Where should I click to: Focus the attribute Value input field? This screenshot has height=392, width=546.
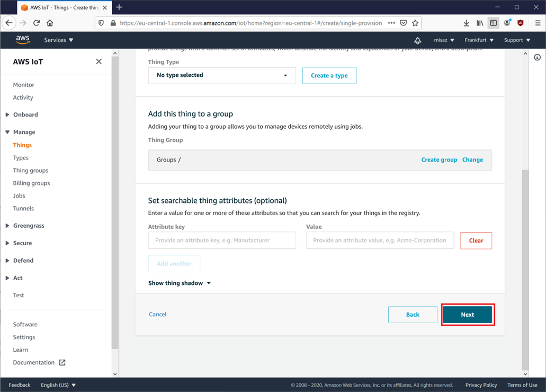click(x=380, y=240)
